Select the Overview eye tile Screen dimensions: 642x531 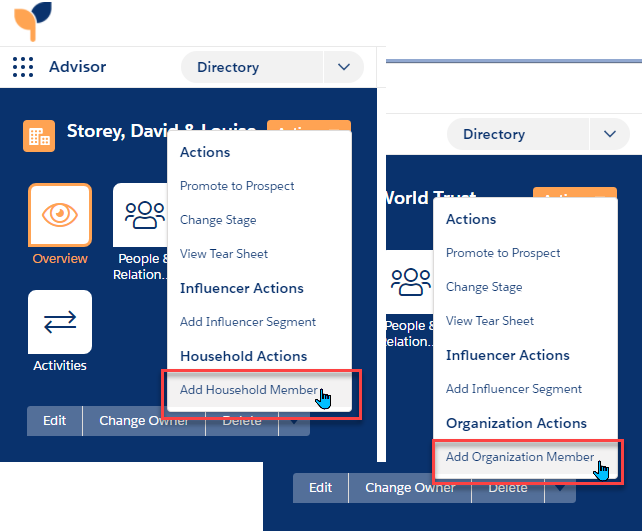click(x=60, y=215)
